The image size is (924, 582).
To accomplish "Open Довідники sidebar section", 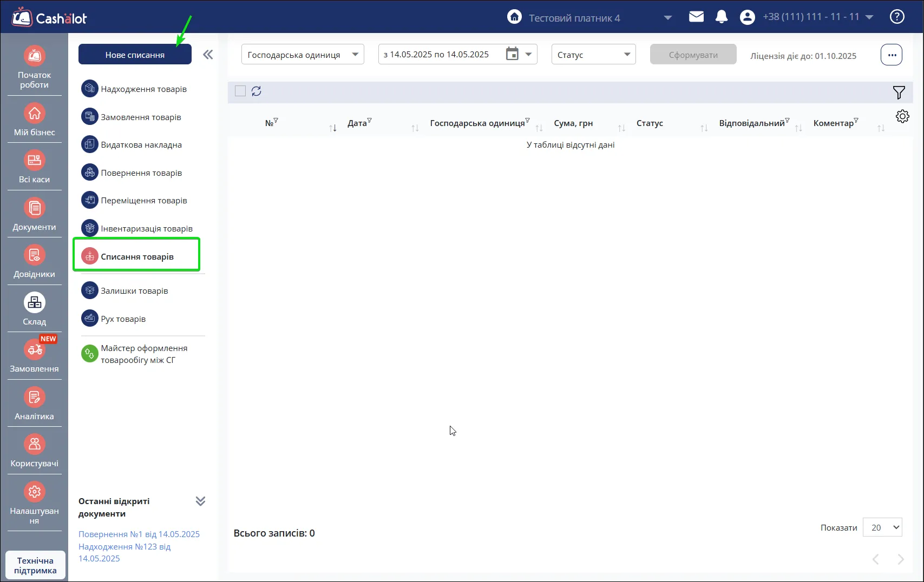I will (x=34, y=262).
